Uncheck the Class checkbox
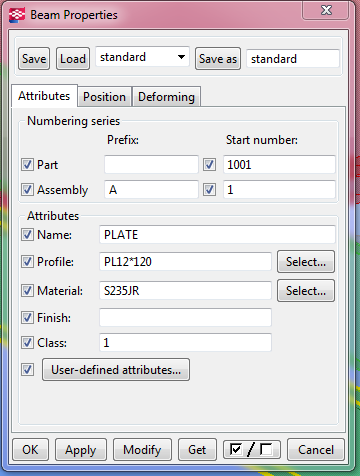This screenshot has height=476, width=360. [27, 343]
